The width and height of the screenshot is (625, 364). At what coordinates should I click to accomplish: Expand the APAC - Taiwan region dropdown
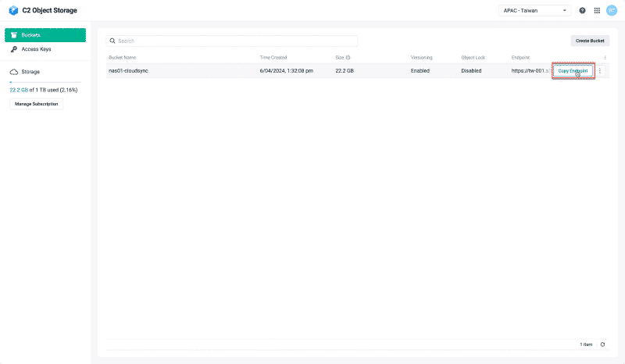click(x=536, y=11)
